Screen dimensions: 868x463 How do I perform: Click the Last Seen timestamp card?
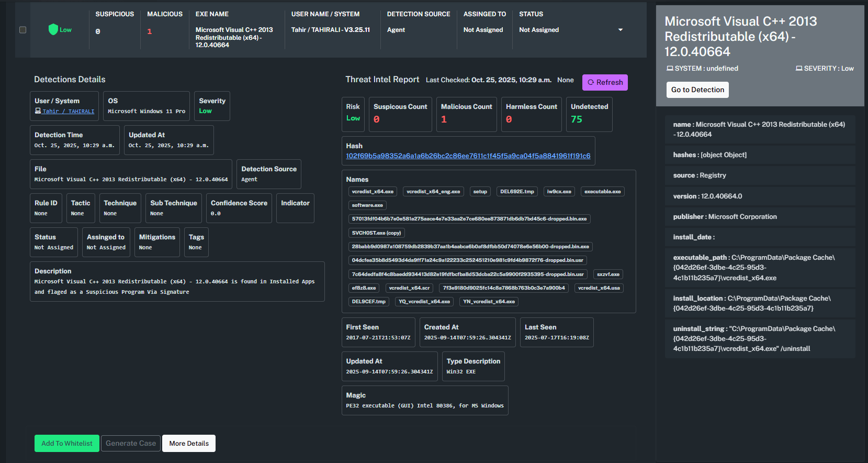pyautogui.click(x=557, y=332)
